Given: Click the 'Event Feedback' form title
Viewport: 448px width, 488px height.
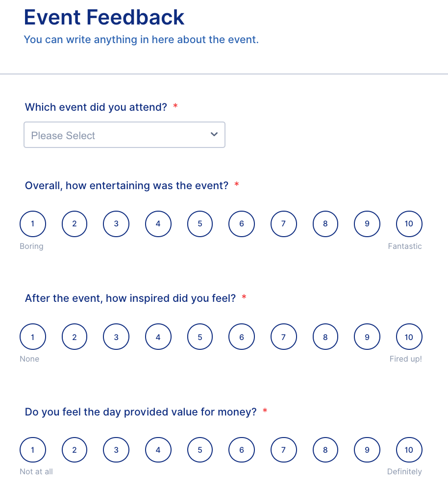Looking at the screenshot, I should (x=103, y=17).
